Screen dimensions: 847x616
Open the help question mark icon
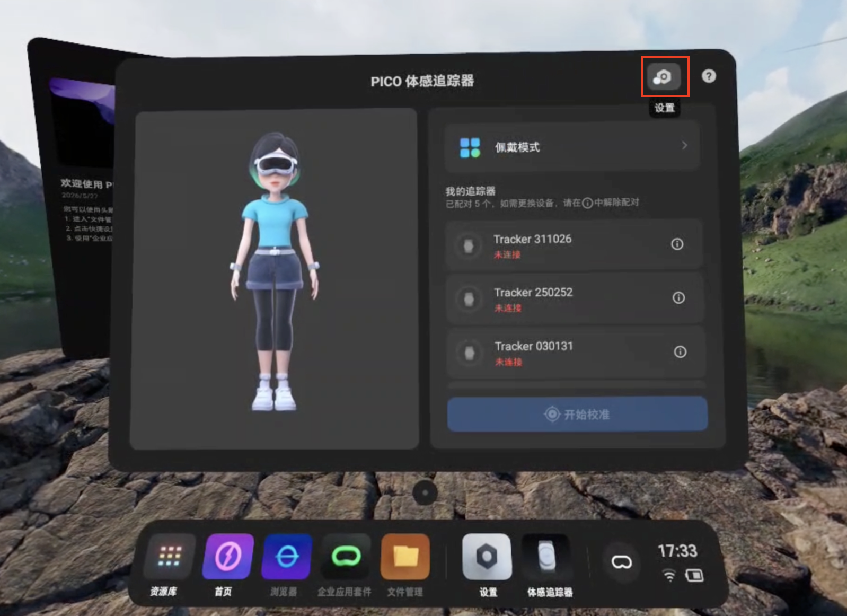pyautogui.click(x=709, y=76)
